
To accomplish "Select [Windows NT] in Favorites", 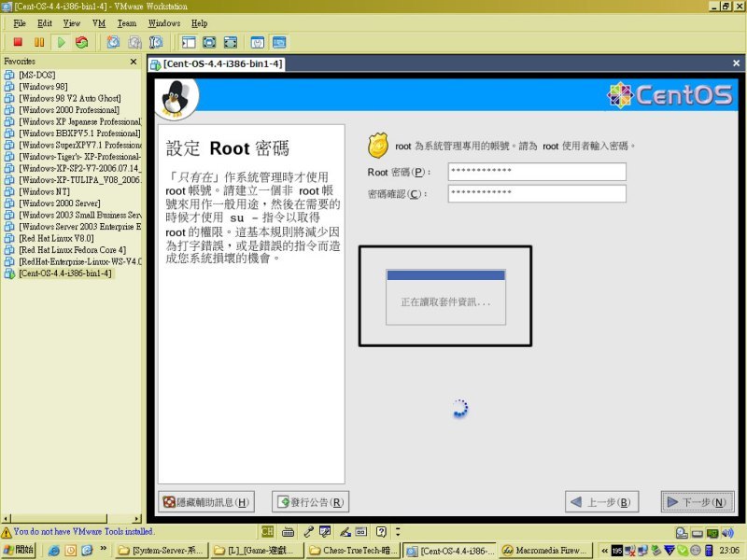I will [44, 192].
